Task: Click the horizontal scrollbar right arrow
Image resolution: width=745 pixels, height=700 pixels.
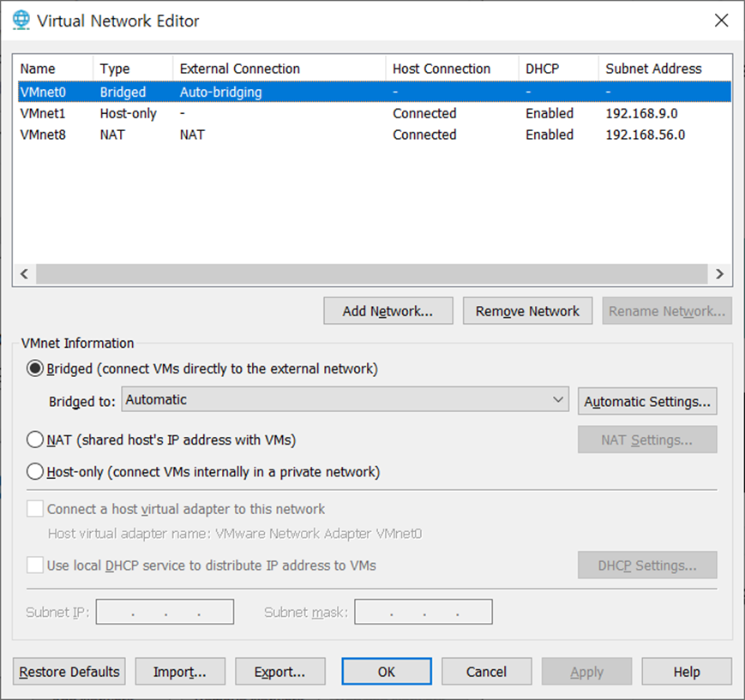Action: click(x=719, y=274)
